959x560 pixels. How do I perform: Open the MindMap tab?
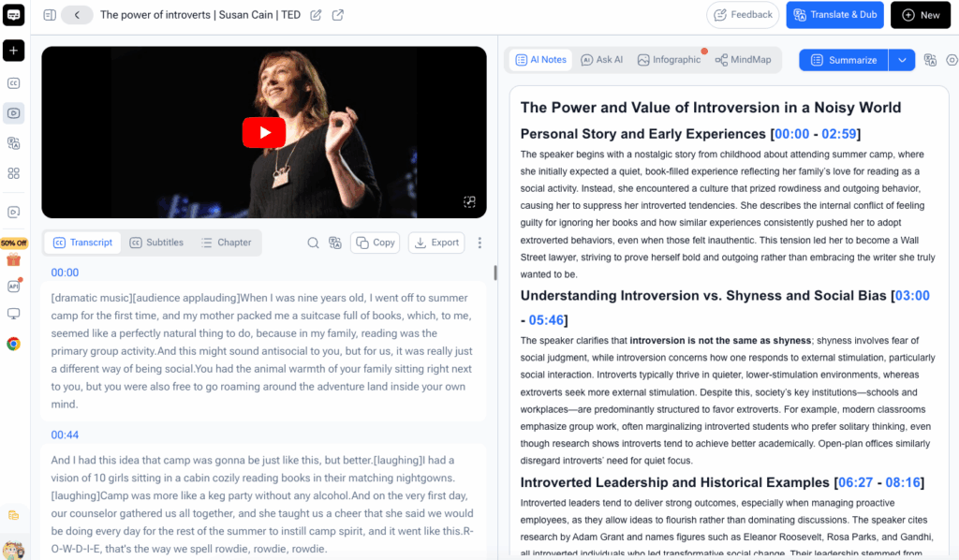pos(743,60)
